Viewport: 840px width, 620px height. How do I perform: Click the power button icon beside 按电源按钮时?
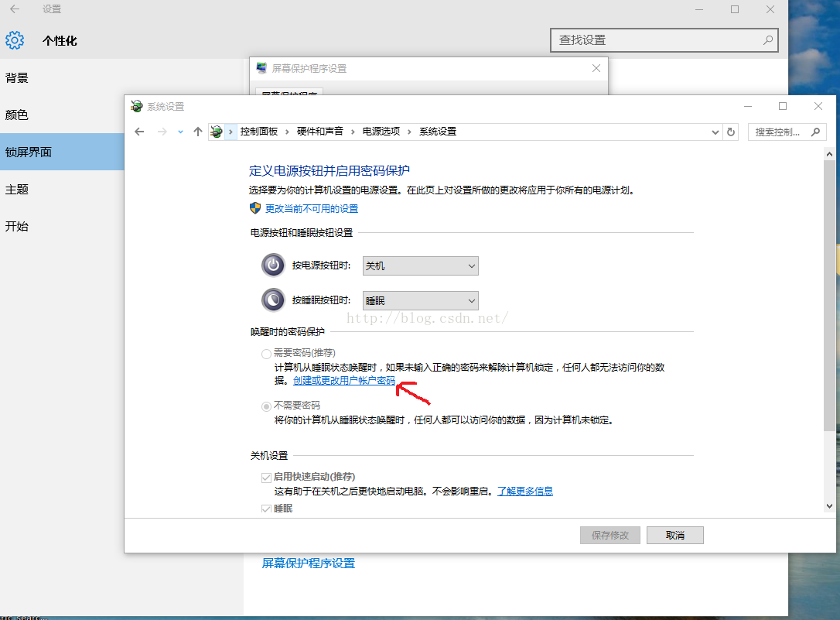273,265
